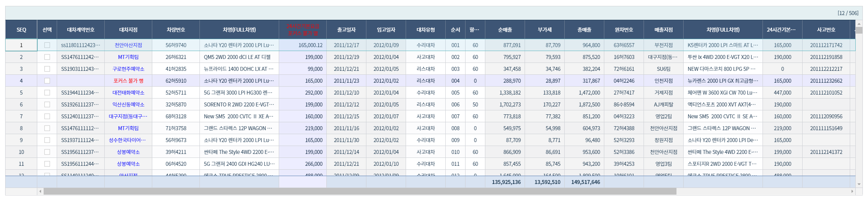Click the vertical scrollbar thumb
868x201 pixels.
[x=859, y=30]
